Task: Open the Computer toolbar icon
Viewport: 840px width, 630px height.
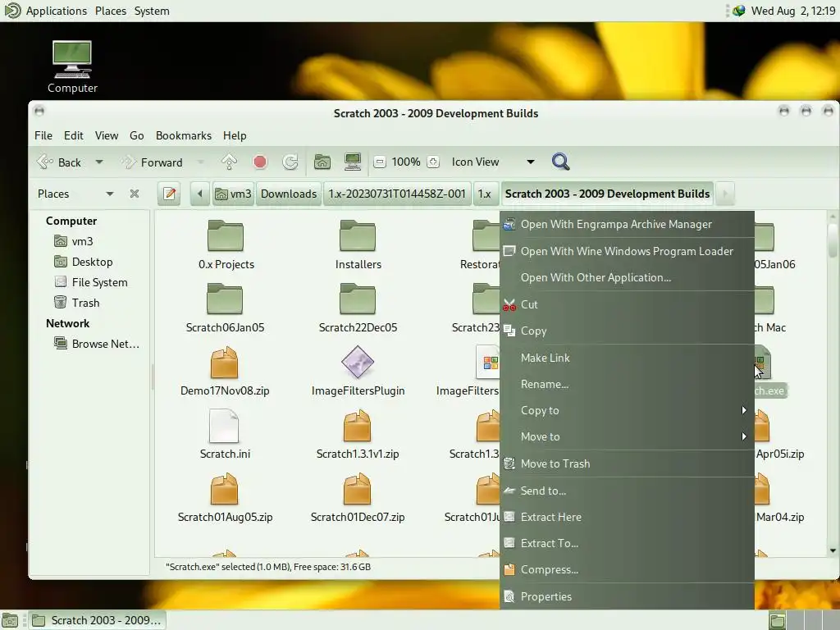Action: coord(353,162)
